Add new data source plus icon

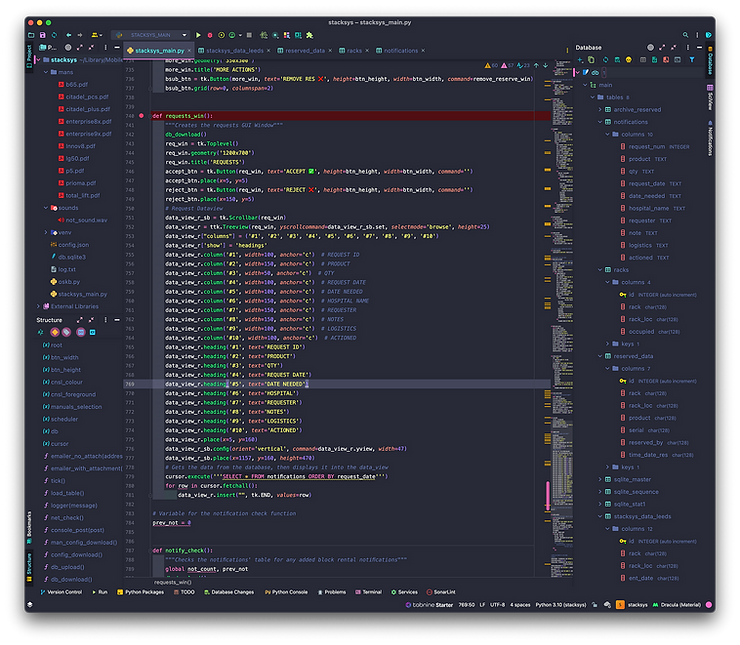(x=580, y=60)
